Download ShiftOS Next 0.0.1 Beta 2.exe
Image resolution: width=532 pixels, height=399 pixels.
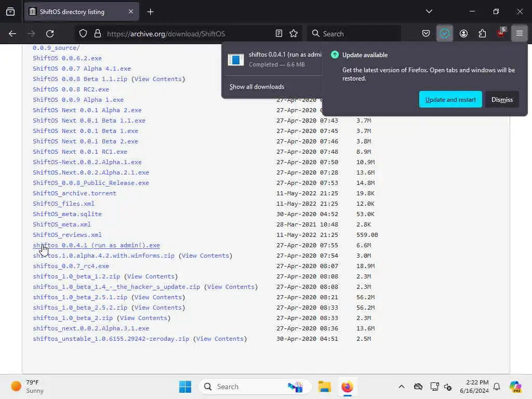pyautogui.click(x=86, y=141)
